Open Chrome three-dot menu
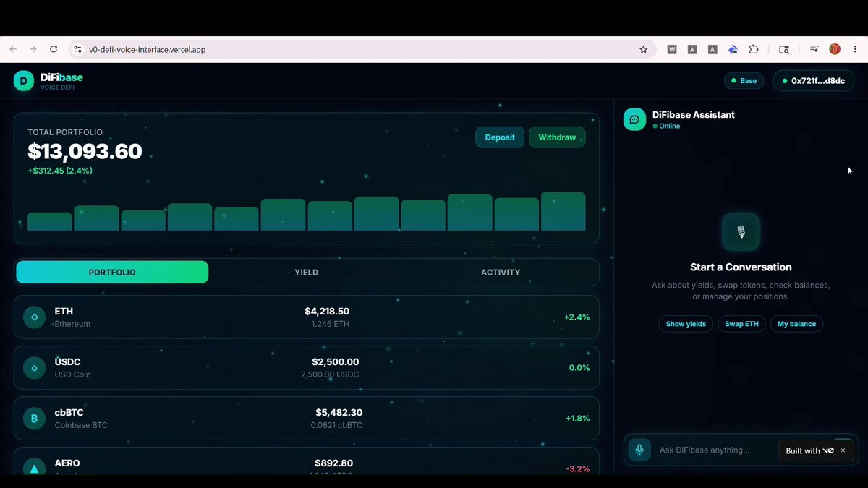The width and height of the screenshot is (868, 488). pos(855,49)
